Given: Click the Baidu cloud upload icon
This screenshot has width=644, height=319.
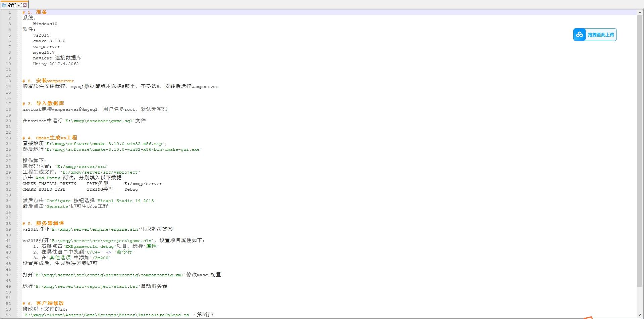Looking at the screenshot, I should [580, 35].
